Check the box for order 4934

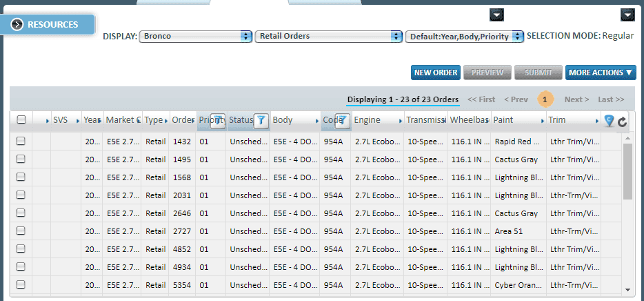click(x=21, y=267)
